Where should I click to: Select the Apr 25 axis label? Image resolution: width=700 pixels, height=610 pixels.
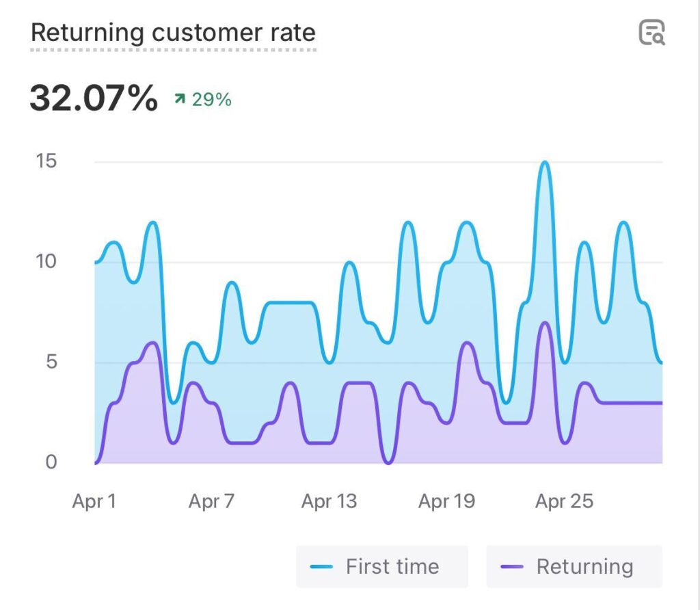point(564,501)
